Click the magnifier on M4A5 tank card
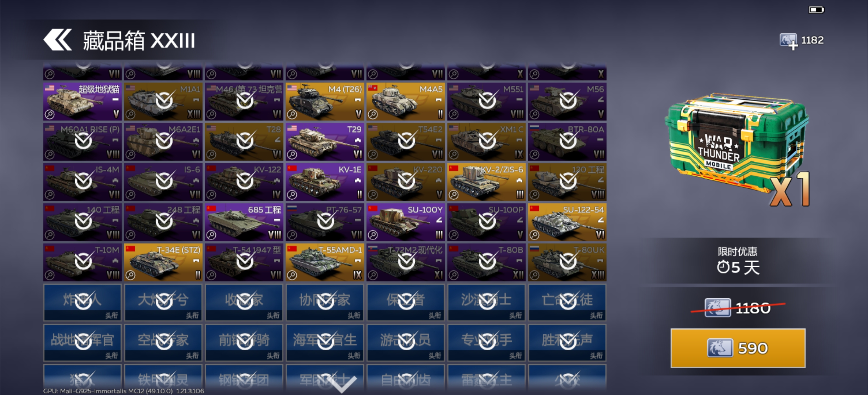Image resolution: width=868 pixels, height=395 pixels. [373, 114]
